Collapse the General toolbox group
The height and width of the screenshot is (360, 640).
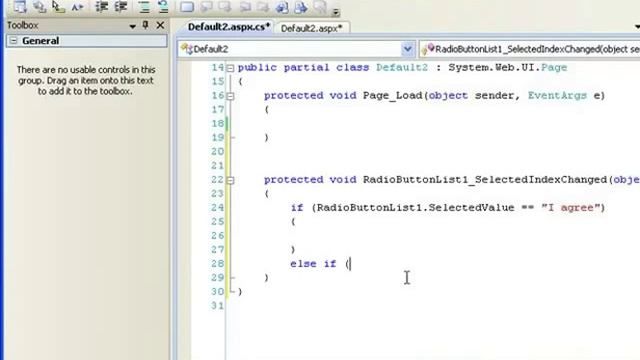click(x=13, y=41)
